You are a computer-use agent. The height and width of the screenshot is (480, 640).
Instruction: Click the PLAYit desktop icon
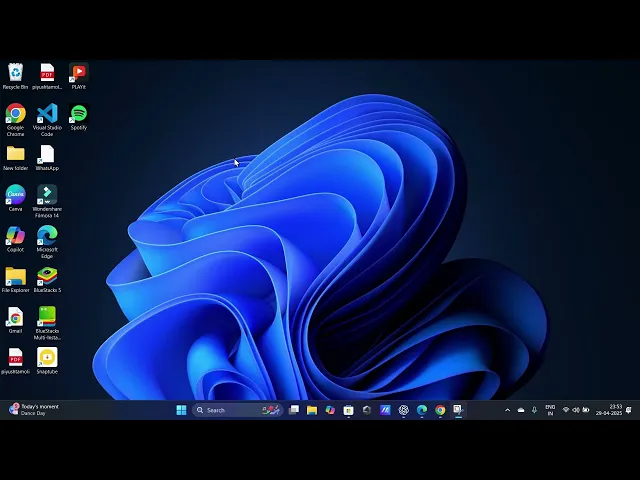pyautogui.click(x=78, y=73)
